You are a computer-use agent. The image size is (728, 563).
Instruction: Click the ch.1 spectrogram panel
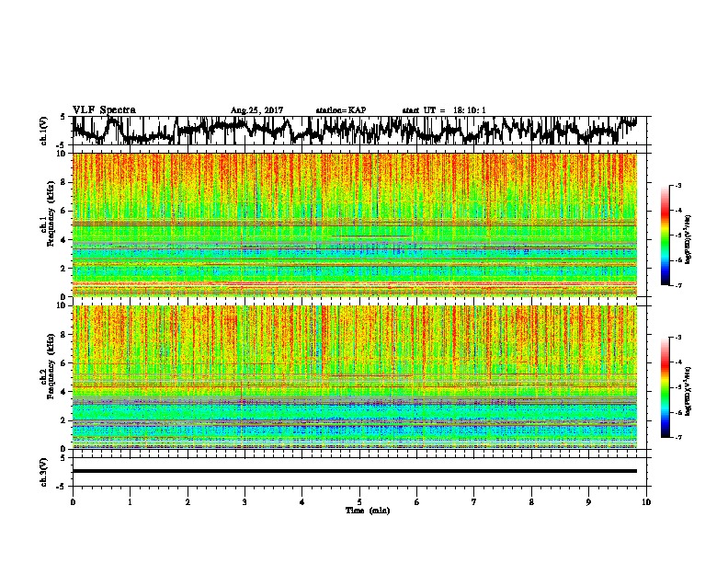point(355,224)
